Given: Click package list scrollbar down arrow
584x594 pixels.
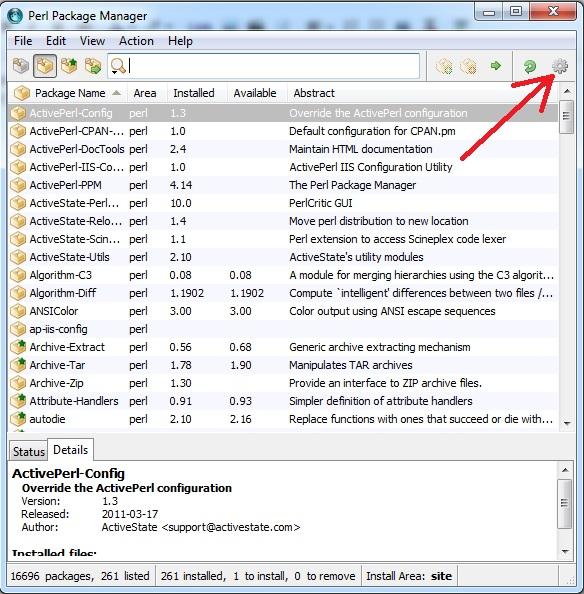Looking at the screenshot, I should click(x=567, y=423).
